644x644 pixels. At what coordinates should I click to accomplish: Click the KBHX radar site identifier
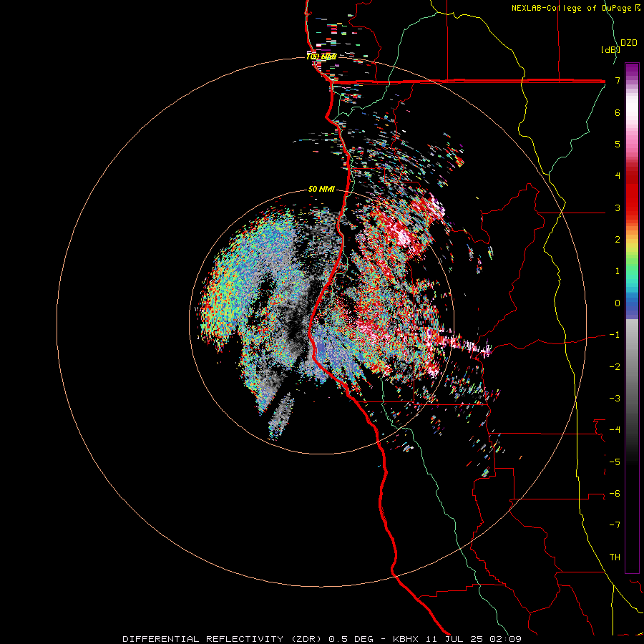pyautogui.click(x=406, y=639)
